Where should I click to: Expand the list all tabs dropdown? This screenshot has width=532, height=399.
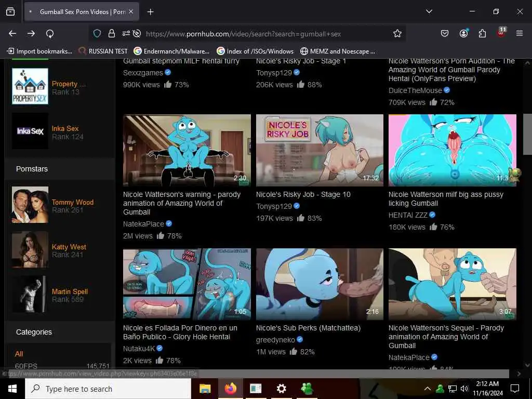[429, 11]
